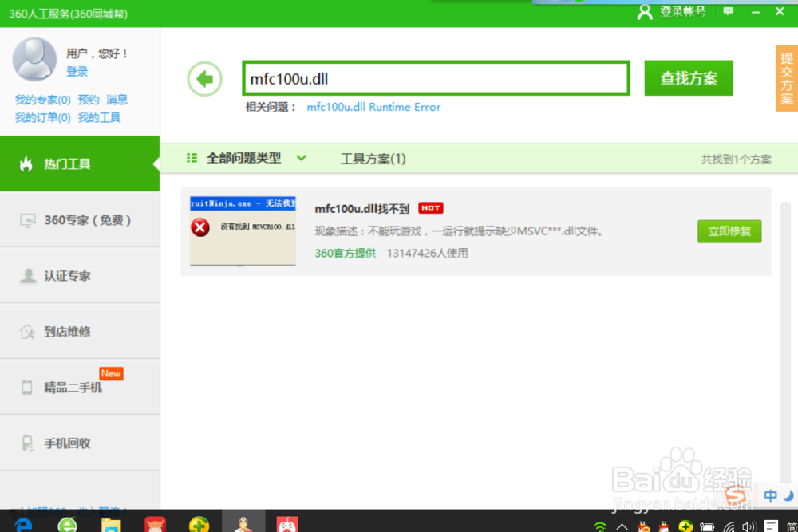The height and width of the screenshot is (532, 798).
Task: Click the volume icon in system tray
Action: coord(749,527)
